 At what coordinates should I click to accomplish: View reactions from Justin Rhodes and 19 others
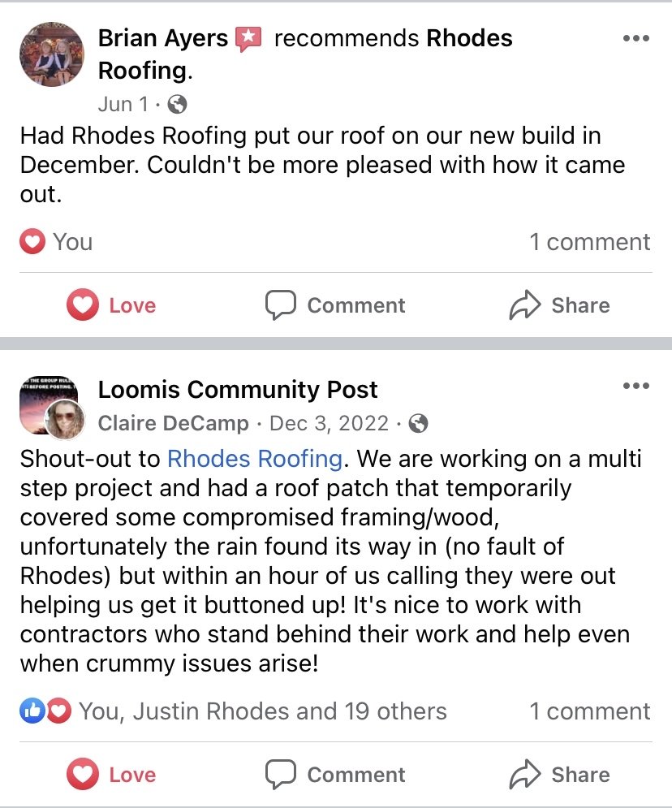(x=262, y=711)
